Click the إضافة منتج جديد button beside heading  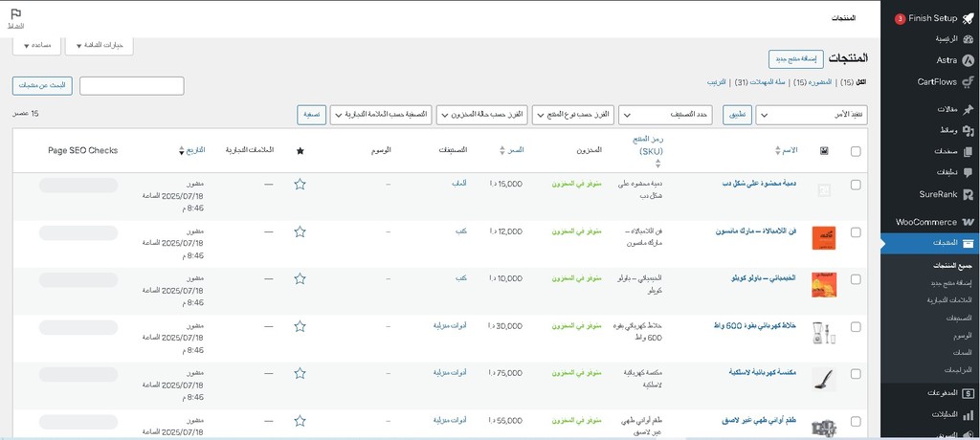coord(795,59)
